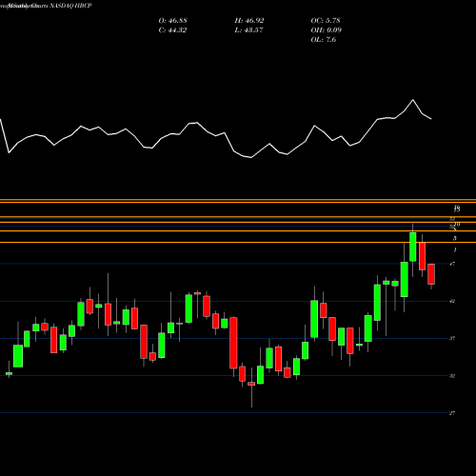Click the '47' price axis label

(x=452, y=264)
